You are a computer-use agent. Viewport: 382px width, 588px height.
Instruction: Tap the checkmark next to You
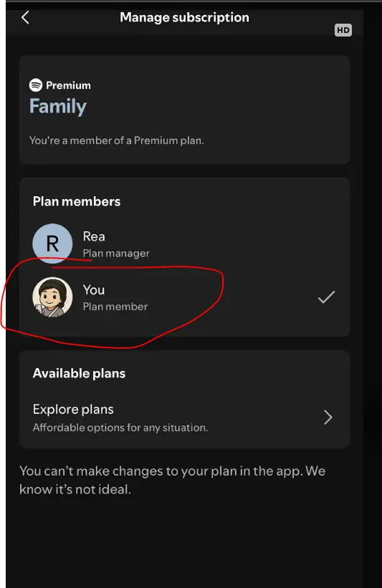(x=327, y=297)
